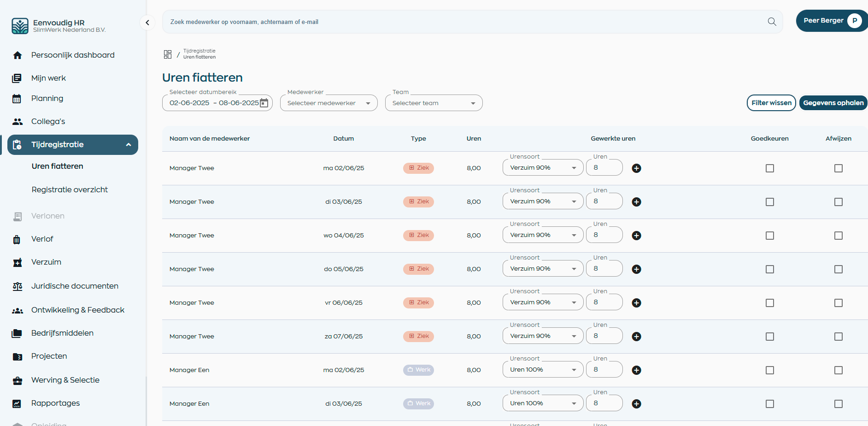Open the Peer Berger profile avatar

[855, 21]
